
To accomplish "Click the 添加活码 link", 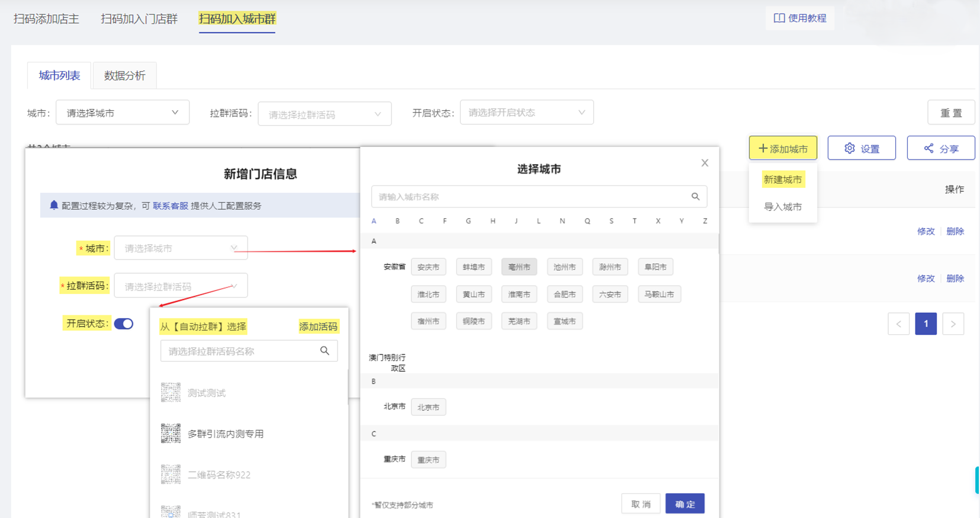I will (318, 327).
